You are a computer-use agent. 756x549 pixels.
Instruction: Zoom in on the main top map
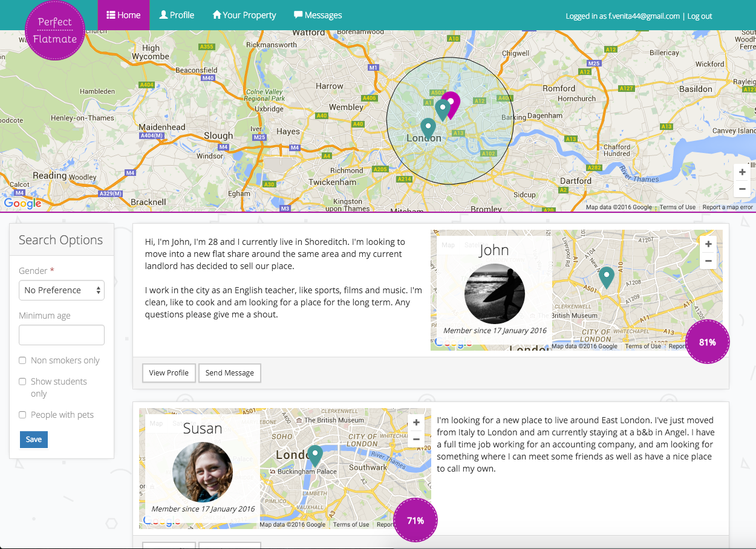(x=742, y=172)
